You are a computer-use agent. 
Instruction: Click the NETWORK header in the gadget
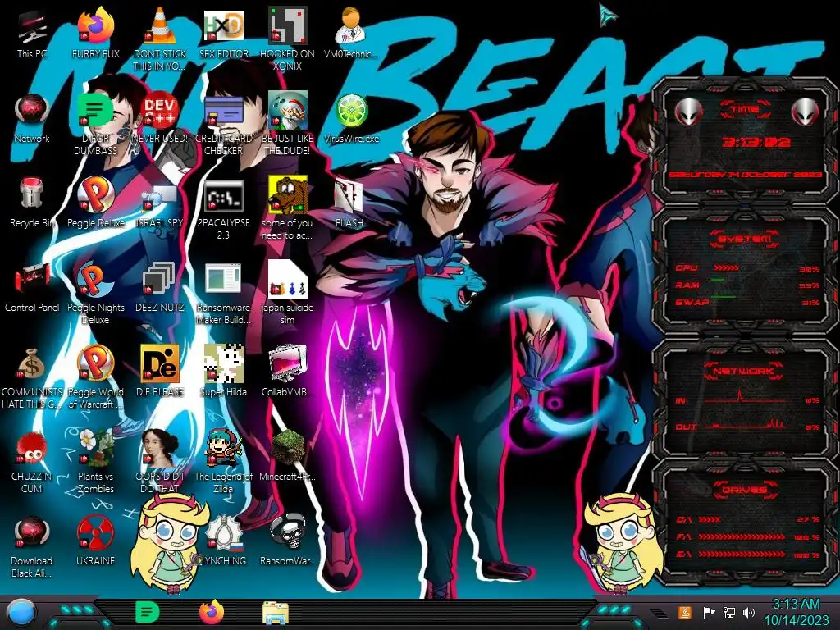tap(745, 371)
